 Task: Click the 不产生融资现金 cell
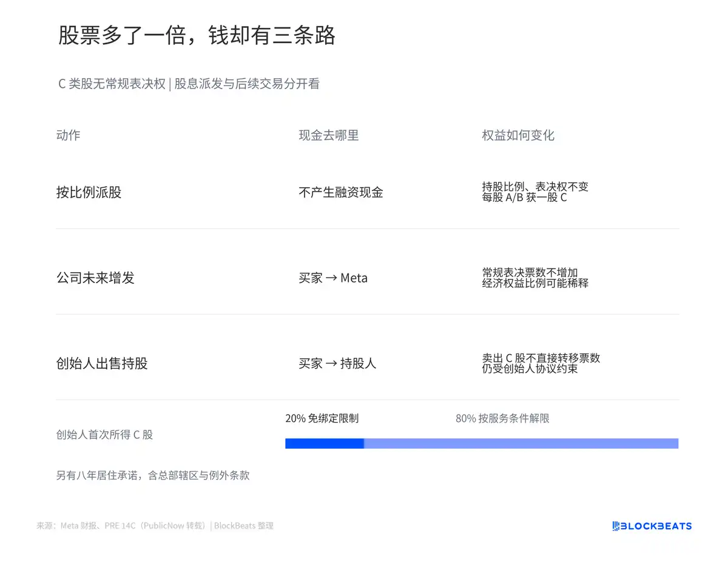pos(341,193)
